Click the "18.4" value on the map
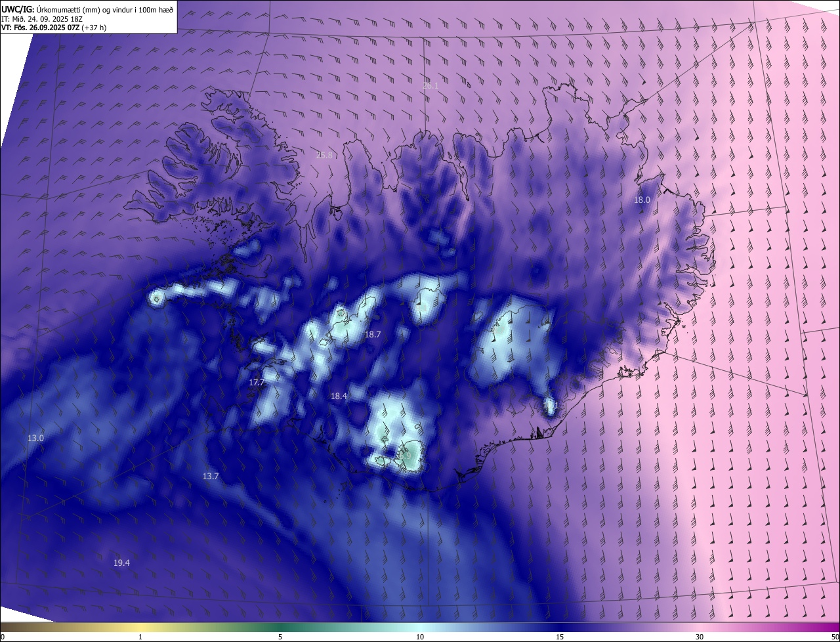Viewport: 840px width, 642px height. coord(339,396)
